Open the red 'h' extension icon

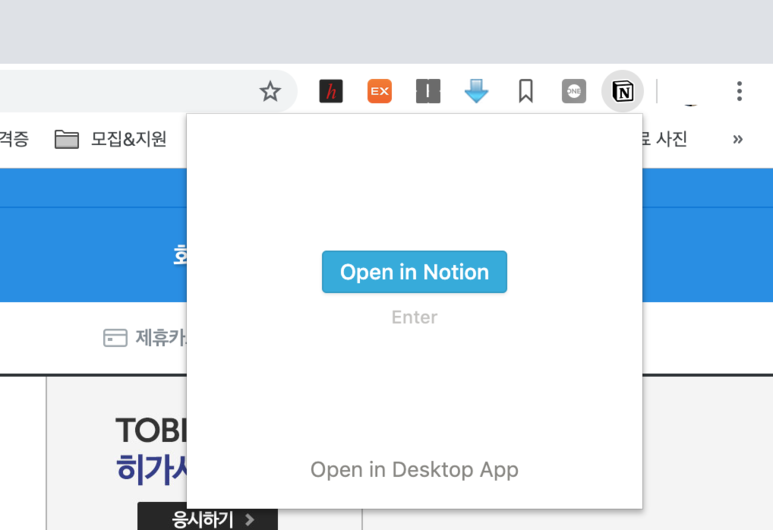tap(331, 91)
